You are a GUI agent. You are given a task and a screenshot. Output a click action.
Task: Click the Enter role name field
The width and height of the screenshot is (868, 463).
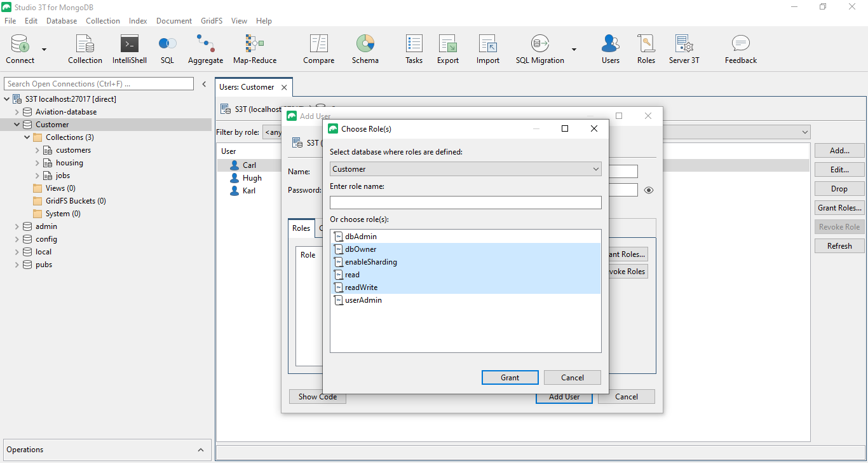pos(466,202)
